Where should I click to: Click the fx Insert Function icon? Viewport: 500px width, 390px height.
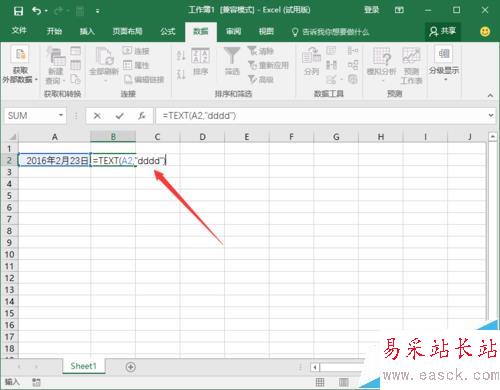click(142, 116)
